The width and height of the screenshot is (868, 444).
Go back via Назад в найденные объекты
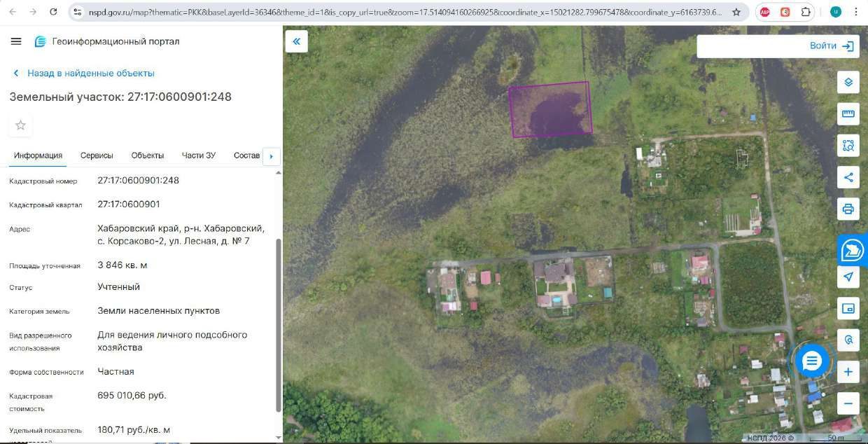pos(83,73)
